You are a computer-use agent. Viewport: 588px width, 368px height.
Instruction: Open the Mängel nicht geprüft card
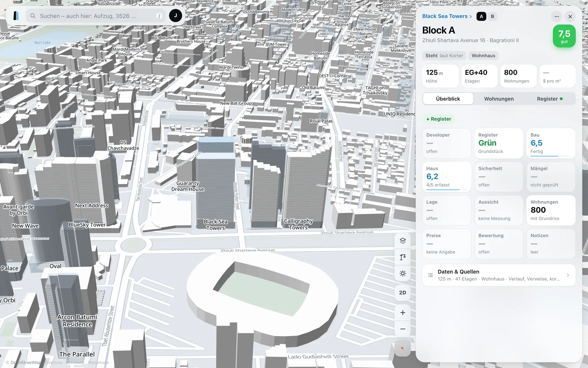point(551,177)
